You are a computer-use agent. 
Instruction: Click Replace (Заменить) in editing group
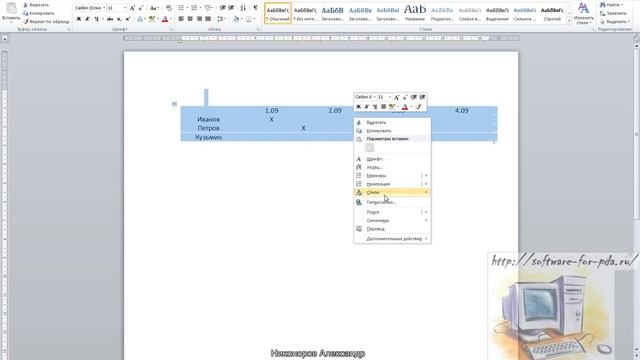click(612, 13)
